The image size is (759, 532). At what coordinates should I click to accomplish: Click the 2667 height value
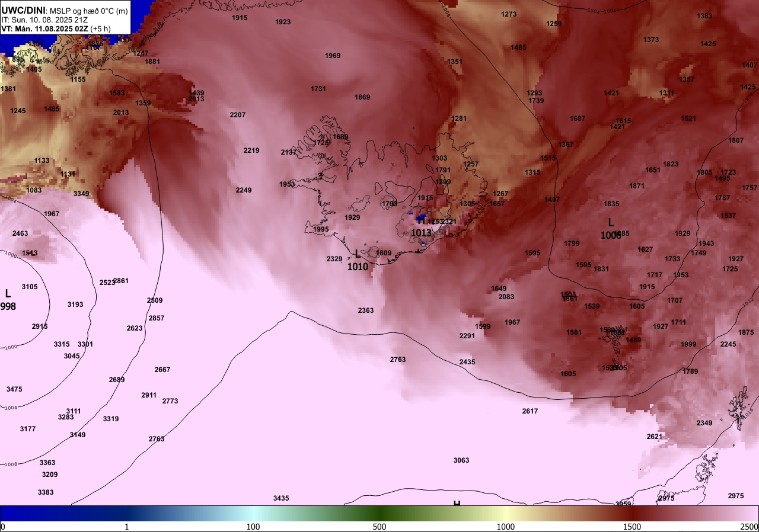162,370
